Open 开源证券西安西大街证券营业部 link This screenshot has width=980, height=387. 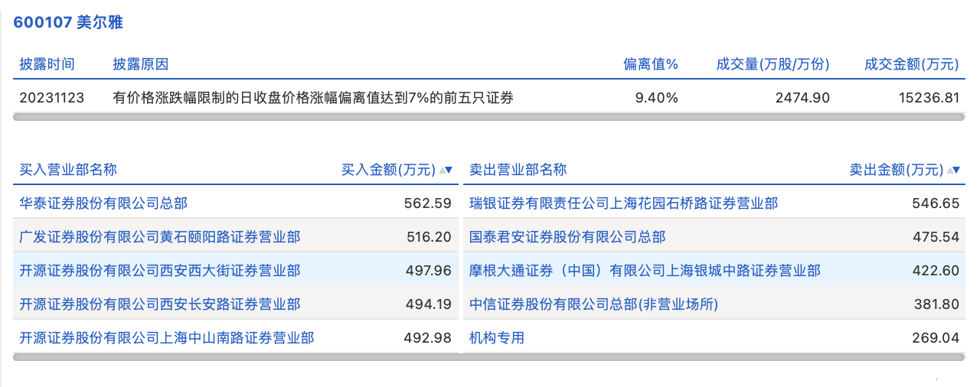coord(160,271)
